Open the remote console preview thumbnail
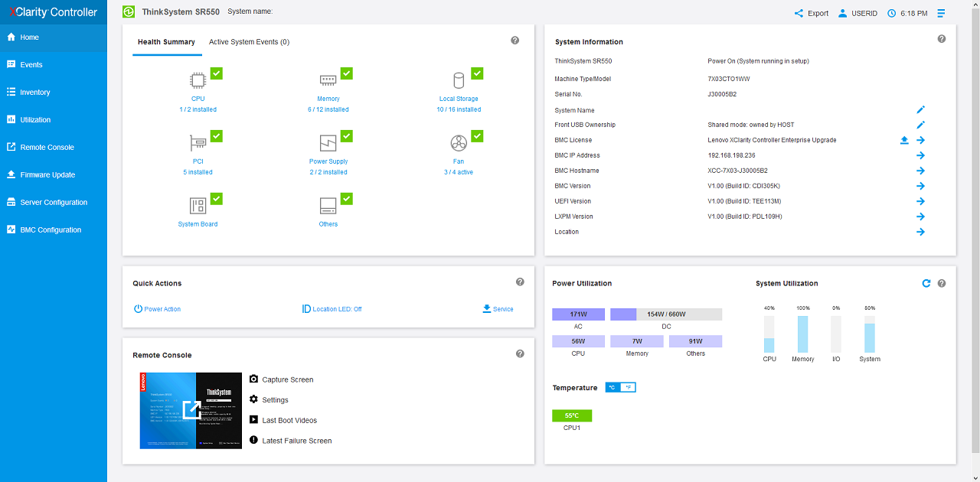The height and width of the screenshot is (482, 980). pyautogui.click(x=191, y=411)
